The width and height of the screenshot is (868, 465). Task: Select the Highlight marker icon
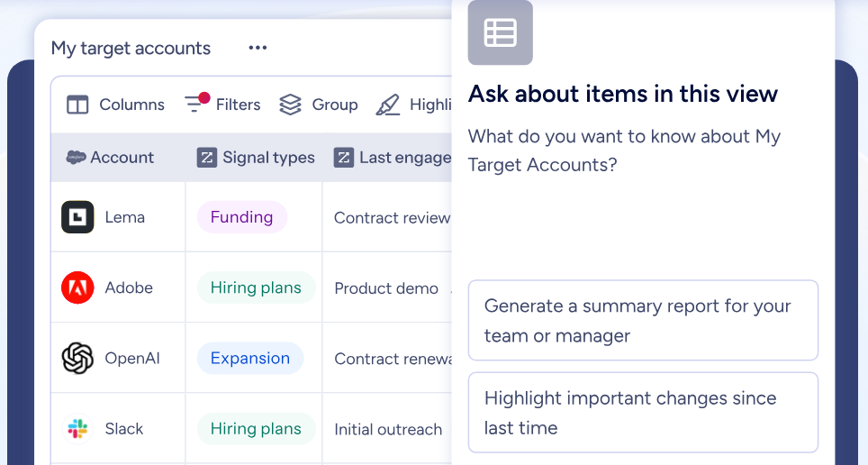(x=387, y=105)
